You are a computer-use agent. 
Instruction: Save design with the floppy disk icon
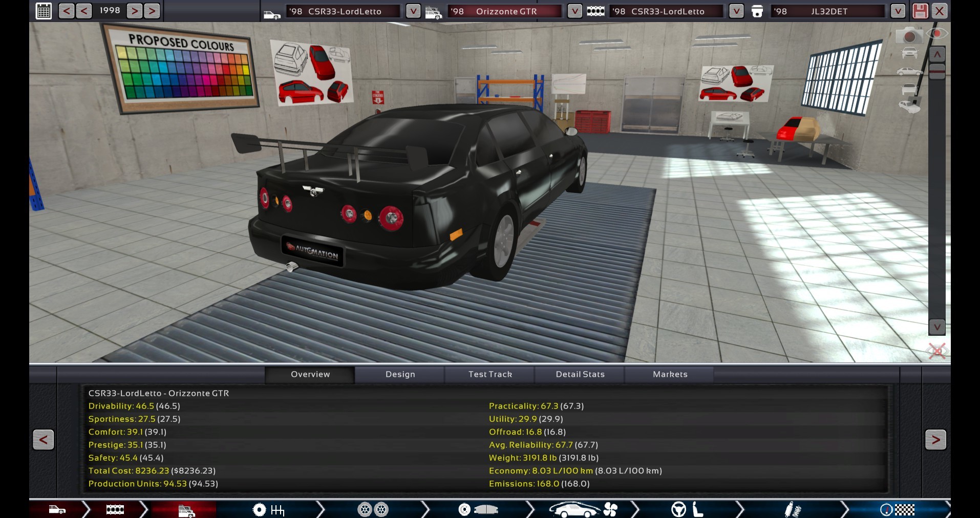click(x=920, y=11)
